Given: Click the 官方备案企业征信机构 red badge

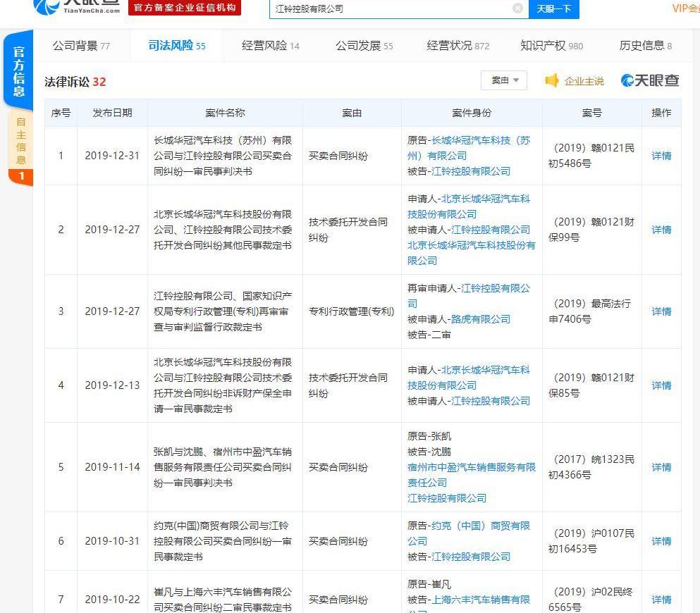Looking at the screenshot, I should click(x=185, y=8).
